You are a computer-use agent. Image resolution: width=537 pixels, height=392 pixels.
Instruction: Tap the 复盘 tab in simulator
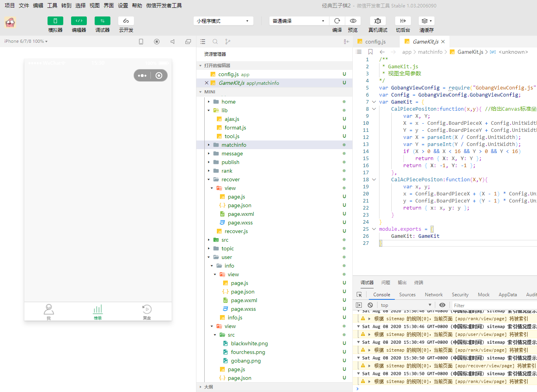coord(147,312)
